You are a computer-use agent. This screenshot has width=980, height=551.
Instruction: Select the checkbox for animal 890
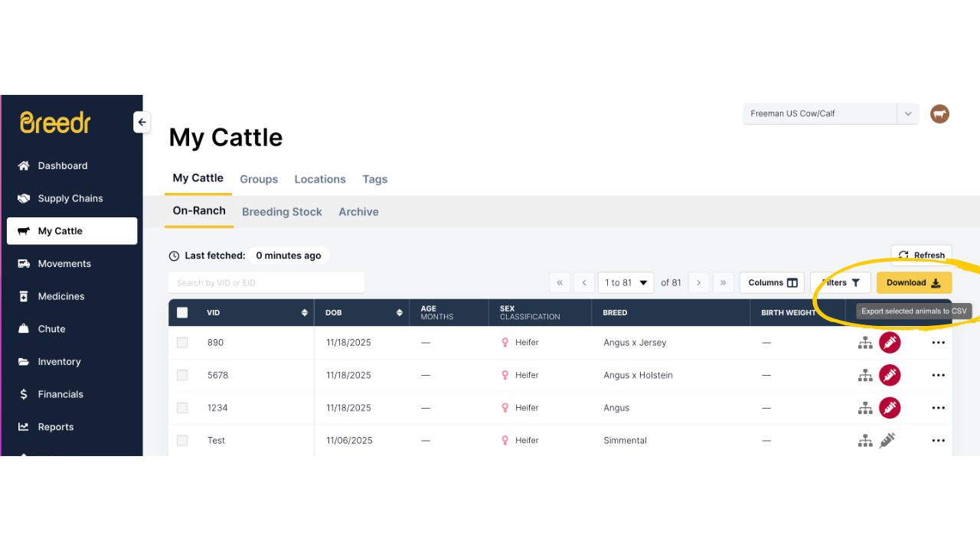182,343
